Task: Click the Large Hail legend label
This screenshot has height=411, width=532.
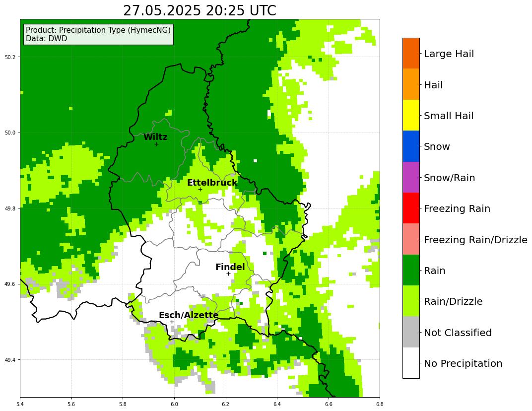Action: [x=449, y=54]
